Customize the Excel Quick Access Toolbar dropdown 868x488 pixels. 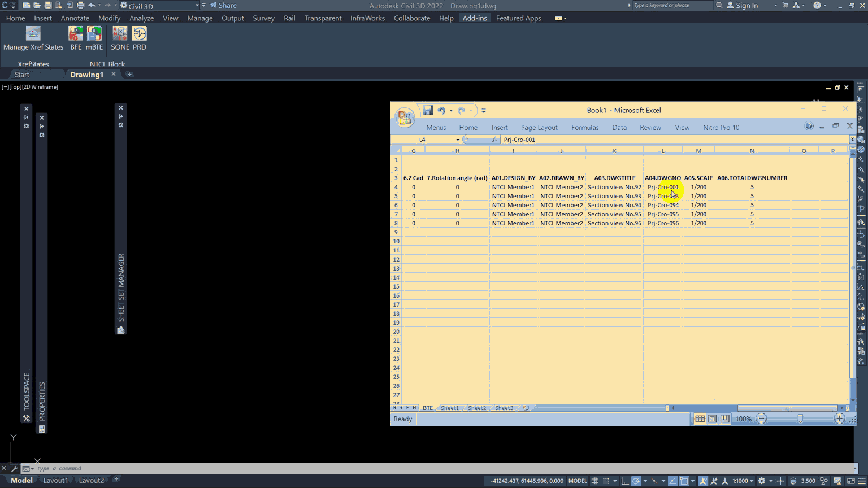pyautogui.click(x=484, y=111)
